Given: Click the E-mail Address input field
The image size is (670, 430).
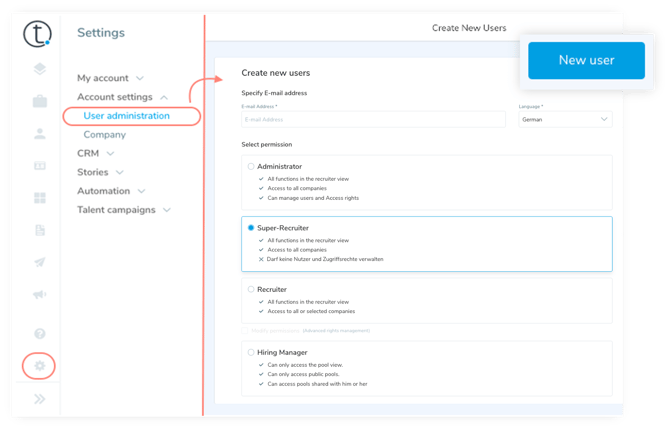Looking at the screenshot, I should (373, 119).
